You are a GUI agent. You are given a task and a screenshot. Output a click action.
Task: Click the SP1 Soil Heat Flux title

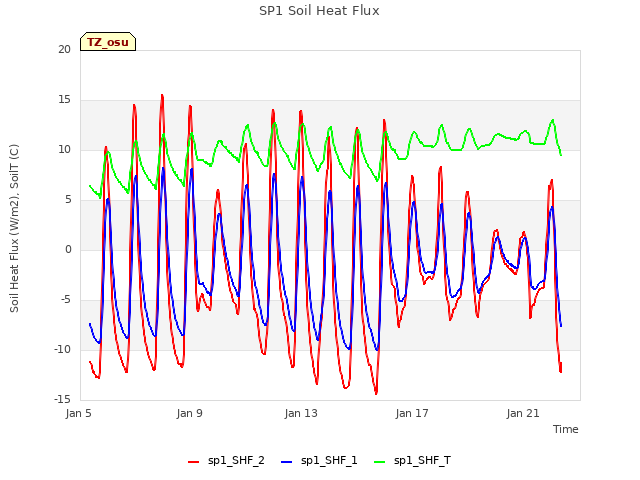[x=319, y=11]
